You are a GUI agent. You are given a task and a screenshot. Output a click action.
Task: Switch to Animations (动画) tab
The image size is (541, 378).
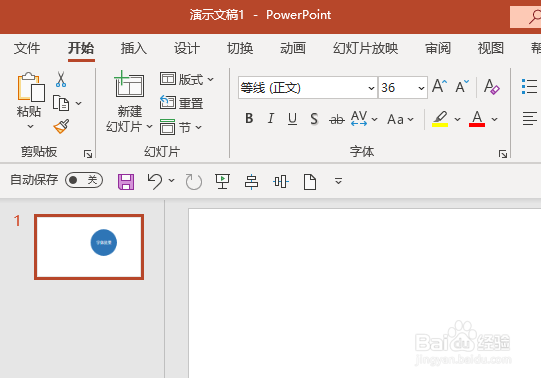point(293,48)
